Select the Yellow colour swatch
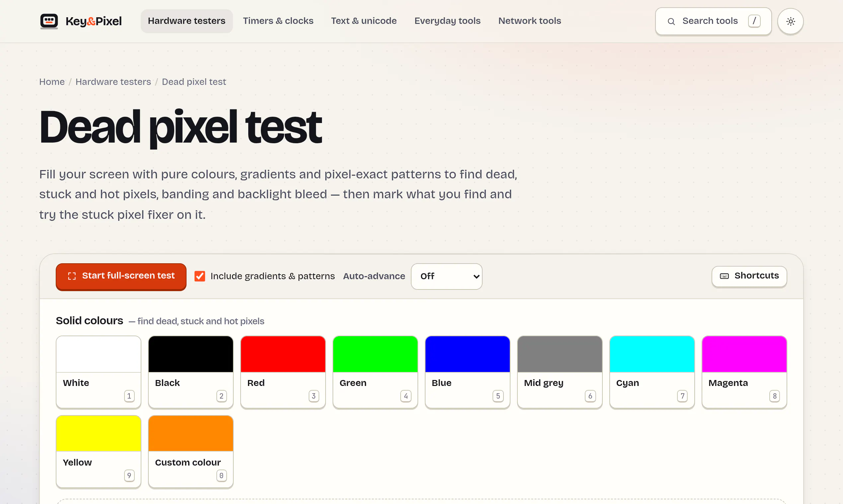This screenshot has width=843, height=504. click(99, 452)
